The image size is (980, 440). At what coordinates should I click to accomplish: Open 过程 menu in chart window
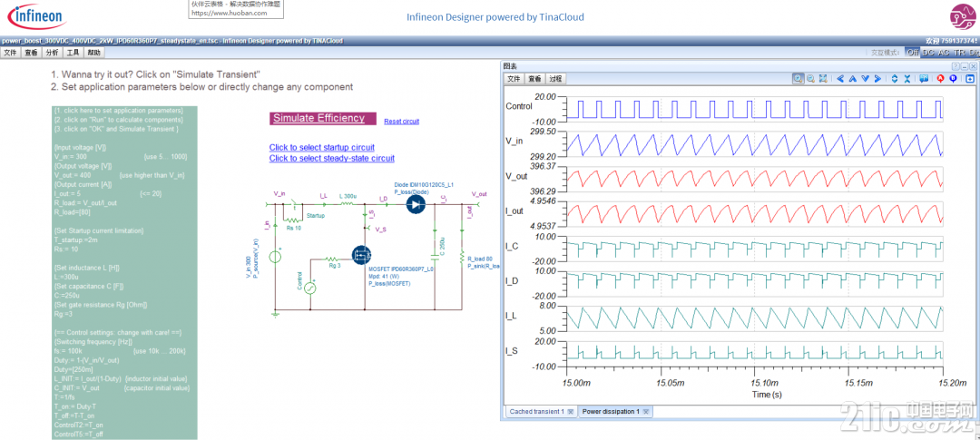tap(555, 79)
